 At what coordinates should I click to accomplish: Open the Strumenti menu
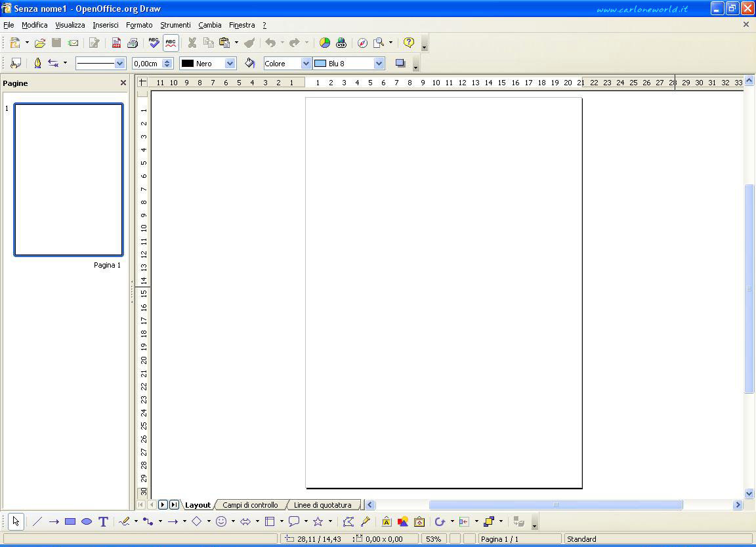click(175, 25)
